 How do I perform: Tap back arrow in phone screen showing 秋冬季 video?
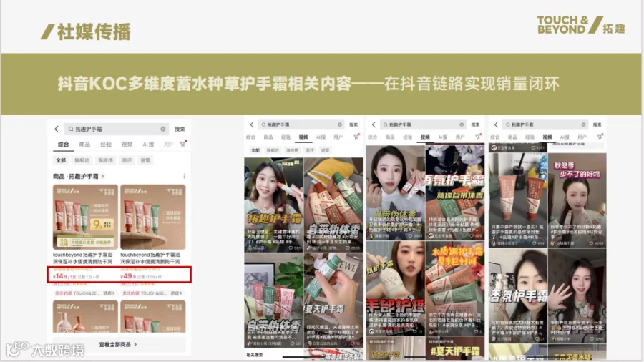[x=496, y=124]
